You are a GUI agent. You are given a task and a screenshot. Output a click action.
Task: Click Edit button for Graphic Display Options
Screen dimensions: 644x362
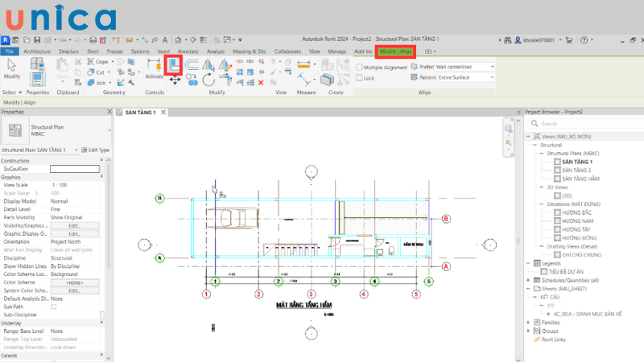coord(75,234)
